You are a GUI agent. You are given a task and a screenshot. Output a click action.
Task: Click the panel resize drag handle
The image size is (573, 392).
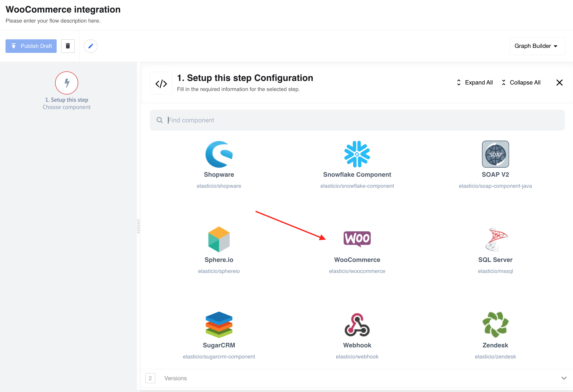[x=138, y=226]
